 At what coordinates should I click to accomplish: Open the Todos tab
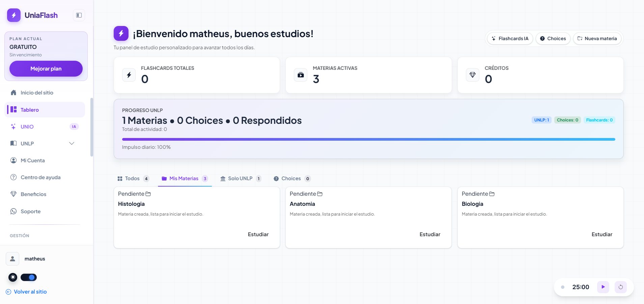[133, 178]
